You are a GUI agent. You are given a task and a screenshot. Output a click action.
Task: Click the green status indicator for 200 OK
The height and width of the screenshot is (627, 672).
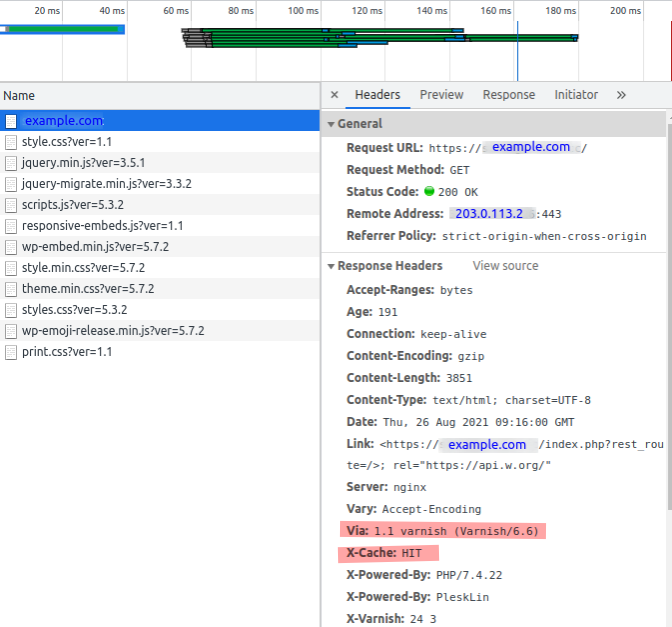click(x=429, y=191)
